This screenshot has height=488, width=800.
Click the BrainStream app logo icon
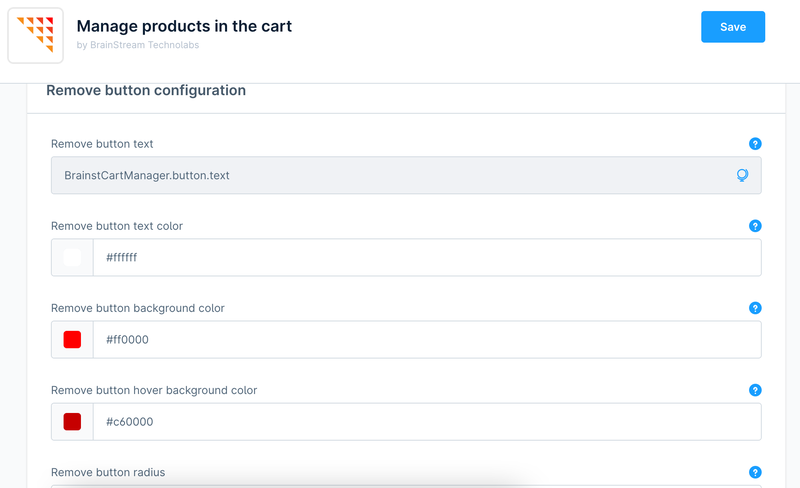click(x=36, y=35)
